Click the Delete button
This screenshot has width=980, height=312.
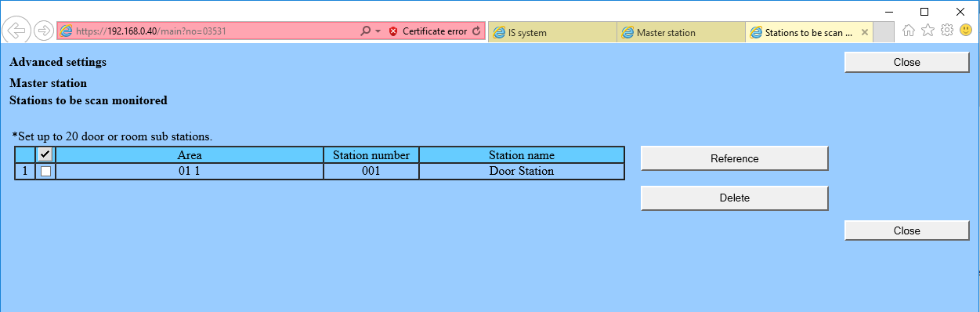click(735, 198)
